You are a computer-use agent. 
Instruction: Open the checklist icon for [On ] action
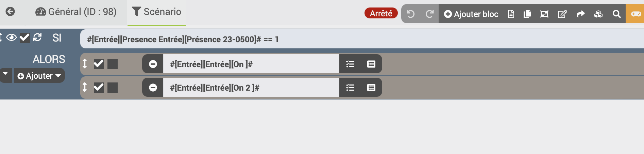(350, 64)
